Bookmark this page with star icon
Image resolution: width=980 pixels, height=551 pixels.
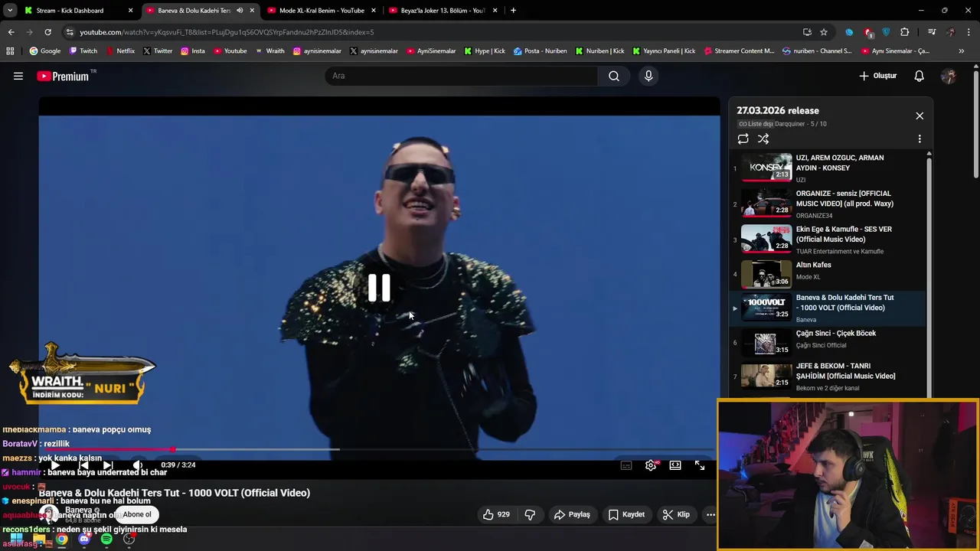(x=824, y=32)
